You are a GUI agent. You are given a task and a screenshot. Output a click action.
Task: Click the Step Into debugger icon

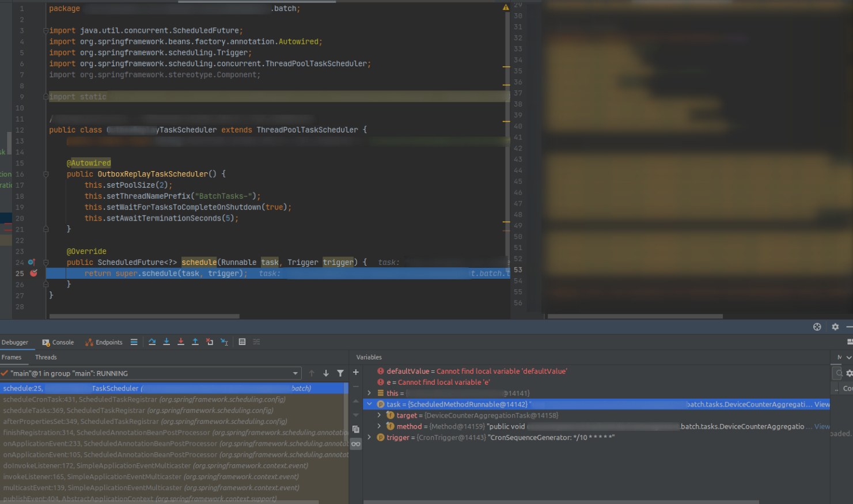166,342
